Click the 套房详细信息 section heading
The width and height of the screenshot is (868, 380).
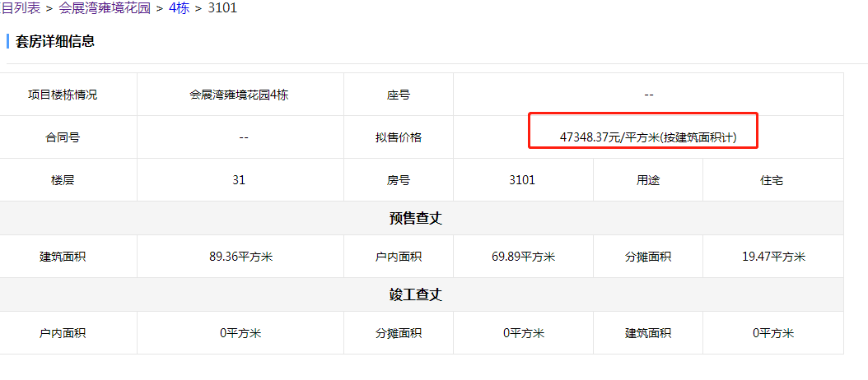[55, 41]
